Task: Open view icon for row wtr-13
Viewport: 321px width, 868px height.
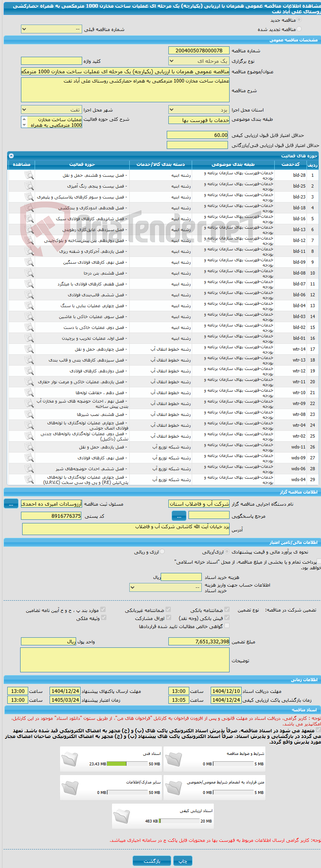Action: (x=29, y=360)
